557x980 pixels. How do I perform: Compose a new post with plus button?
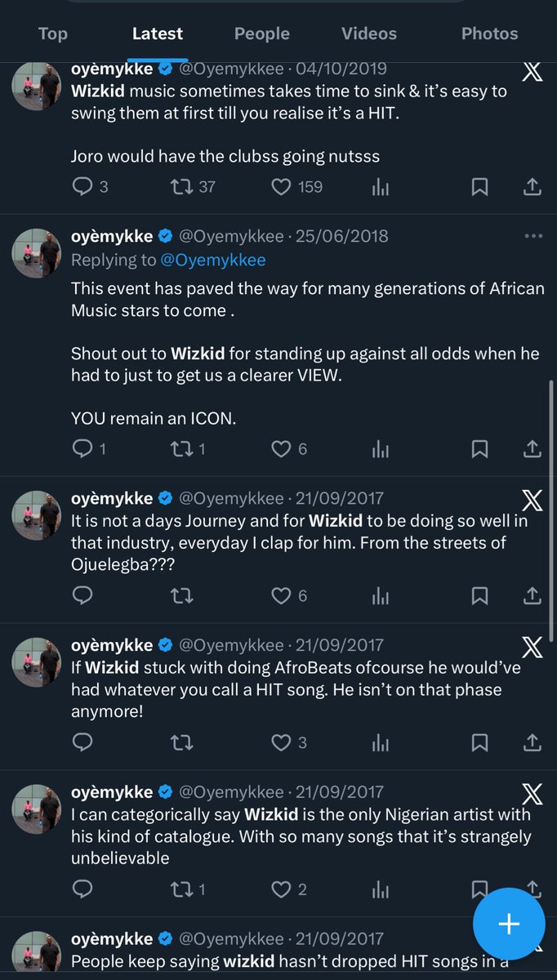click(508, 924)
